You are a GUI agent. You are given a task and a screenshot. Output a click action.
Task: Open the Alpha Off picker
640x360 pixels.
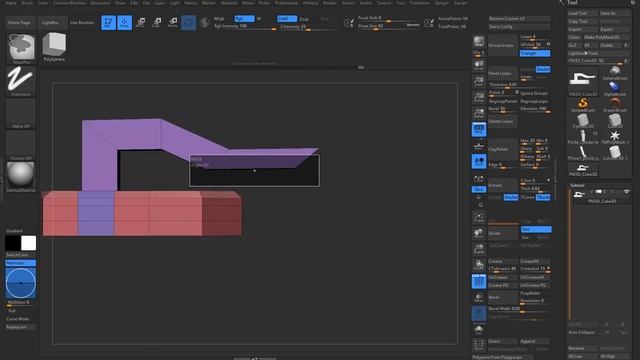pos(21,114)
